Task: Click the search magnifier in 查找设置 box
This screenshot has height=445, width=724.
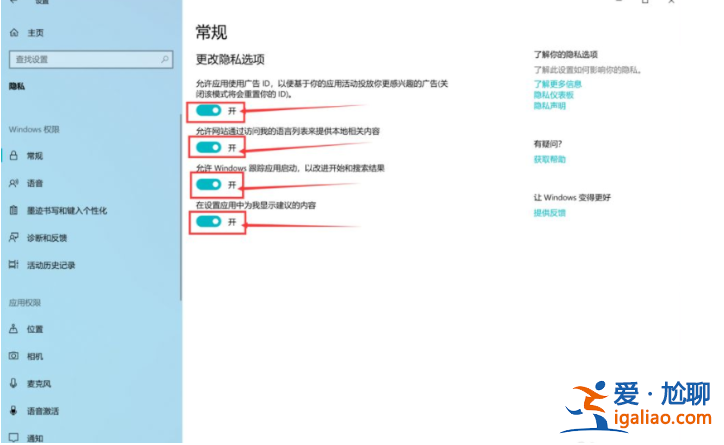Action: [165, 60]
